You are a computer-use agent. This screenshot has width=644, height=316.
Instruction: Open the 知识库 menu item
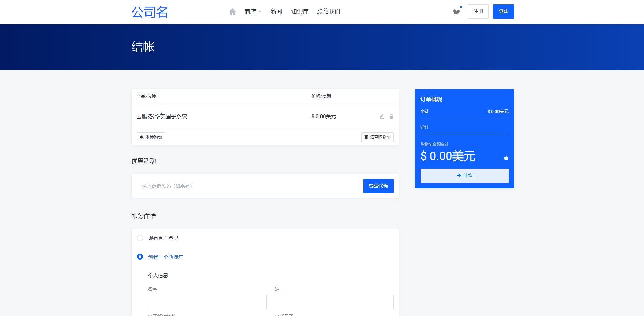(299, 11)
